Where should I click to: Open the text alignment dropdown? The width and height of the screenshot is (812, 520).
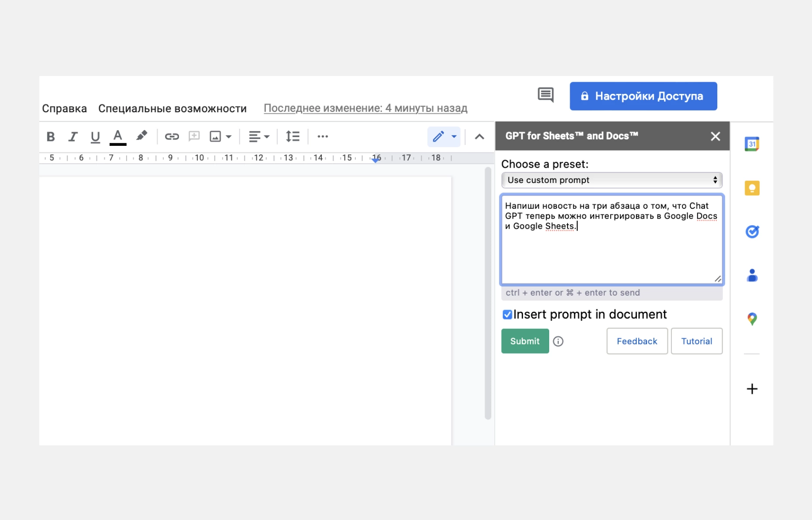tap(259, 137)
